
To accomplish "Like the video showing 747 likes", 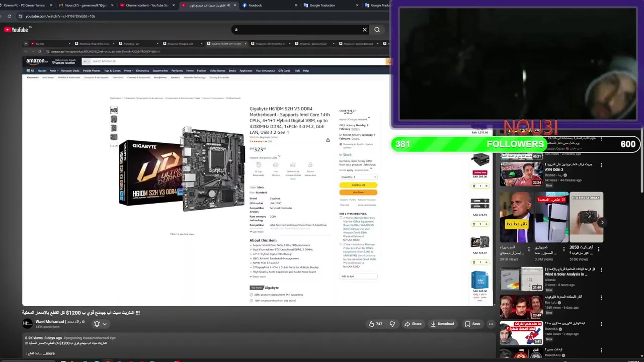I will pyautogui.click(x=375, y=324).
